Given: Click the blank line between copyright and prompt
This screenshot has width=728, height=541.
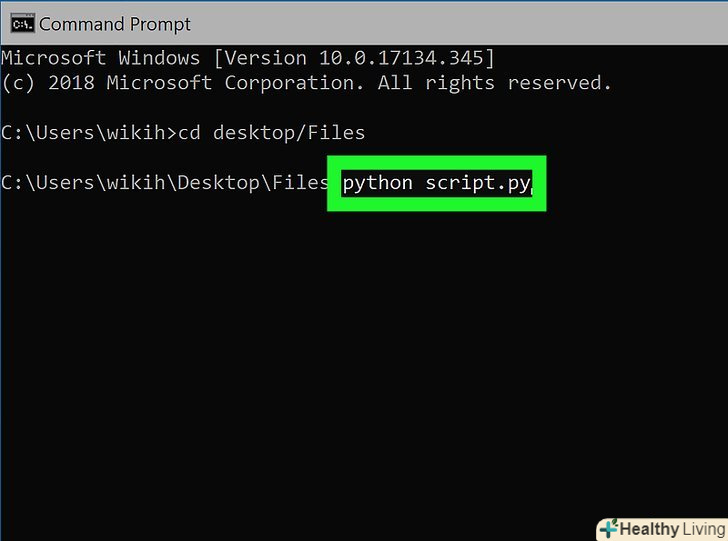Looking at the screenshot, I should 300,107.
